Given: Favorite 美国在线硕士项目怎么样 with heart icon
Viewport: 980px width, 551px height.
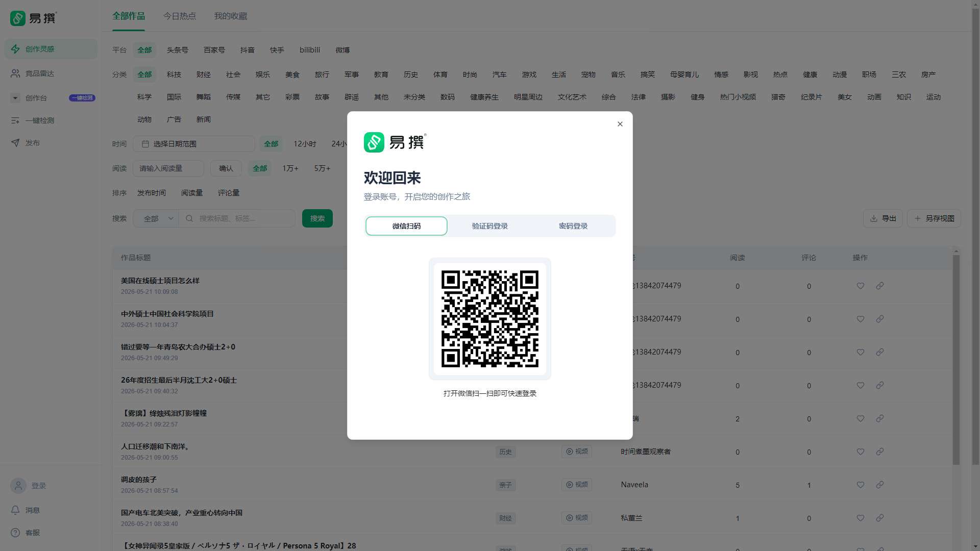Looking at the screenshot, I should tap(860, 286).
